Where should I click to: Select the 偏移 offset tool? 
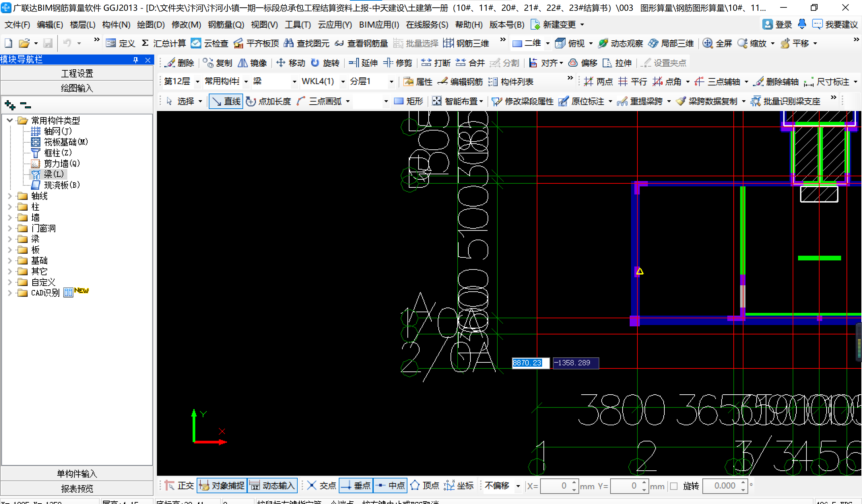tap(583, 63)
